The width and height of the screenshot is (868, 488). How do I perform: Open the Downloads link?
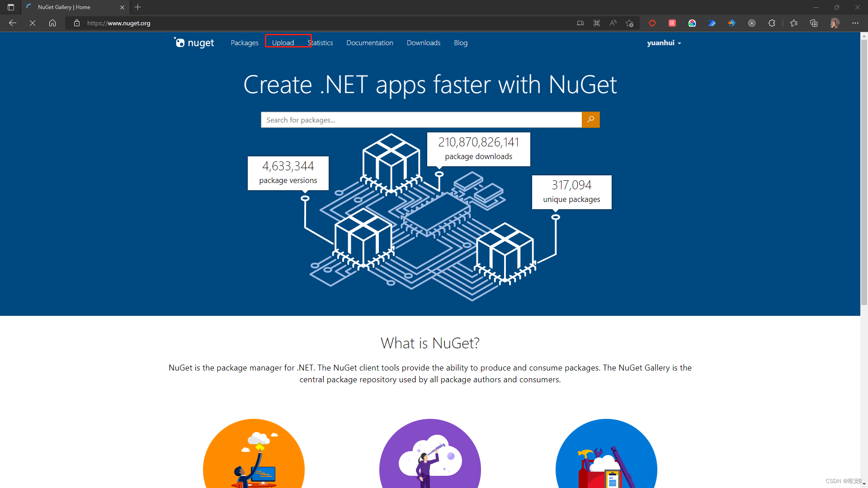click(423, 42)
